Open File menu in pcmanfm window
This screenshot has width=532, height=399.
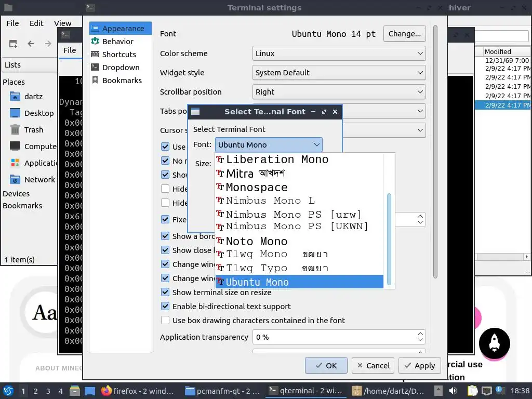click(12, 23)
